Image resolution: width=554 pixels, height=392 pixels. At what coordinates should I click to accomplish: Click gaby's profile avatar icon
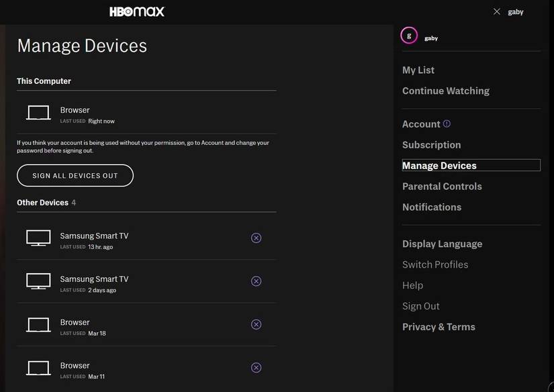click(408, 34)
